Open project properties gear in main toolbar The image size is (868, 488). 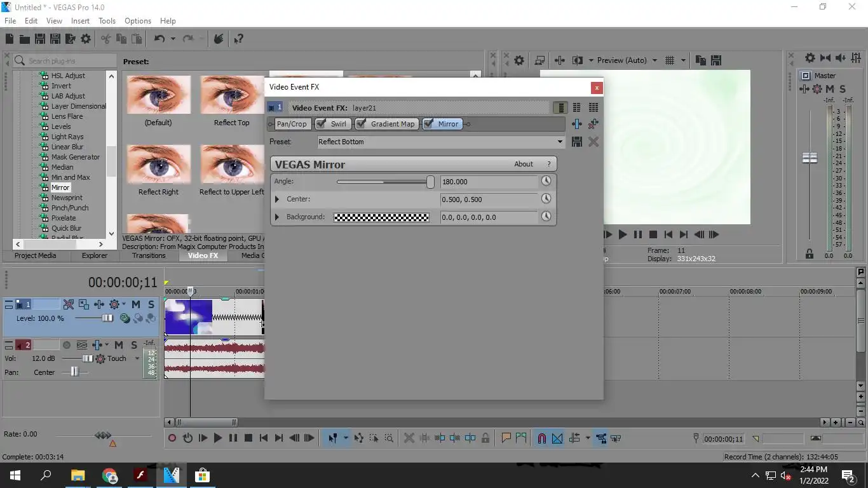click(86, 39)
